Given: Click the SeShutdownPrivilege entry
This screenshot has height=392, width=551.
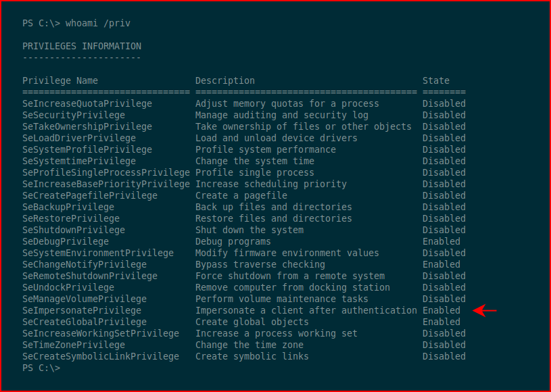Looking at the screenshot, I should point(74,230).
